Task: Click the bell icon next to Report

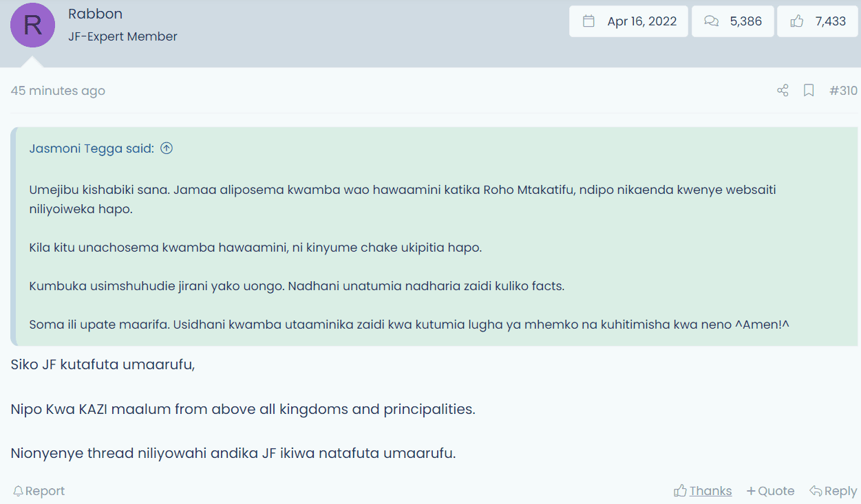Action: (x=18, y=491)
